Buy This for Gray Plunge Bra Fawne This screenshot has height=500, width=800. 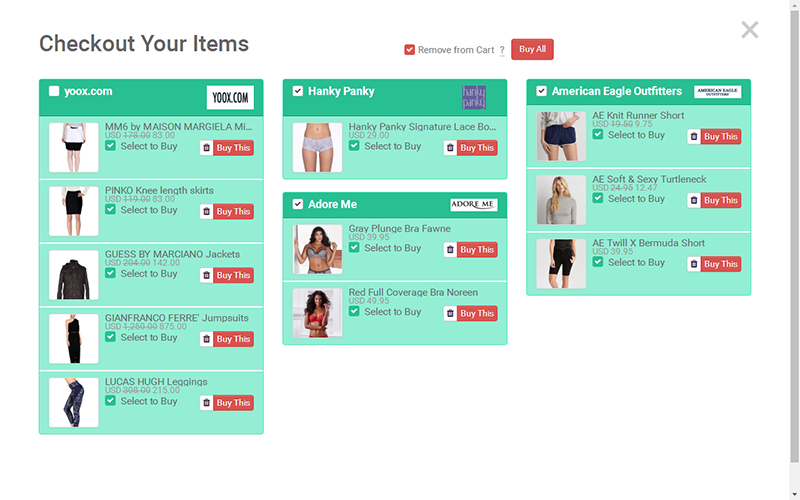477,250
